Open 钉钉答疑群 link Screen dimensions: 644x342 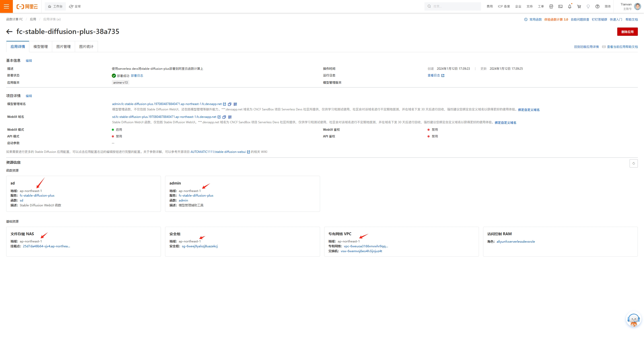(599, 20)
